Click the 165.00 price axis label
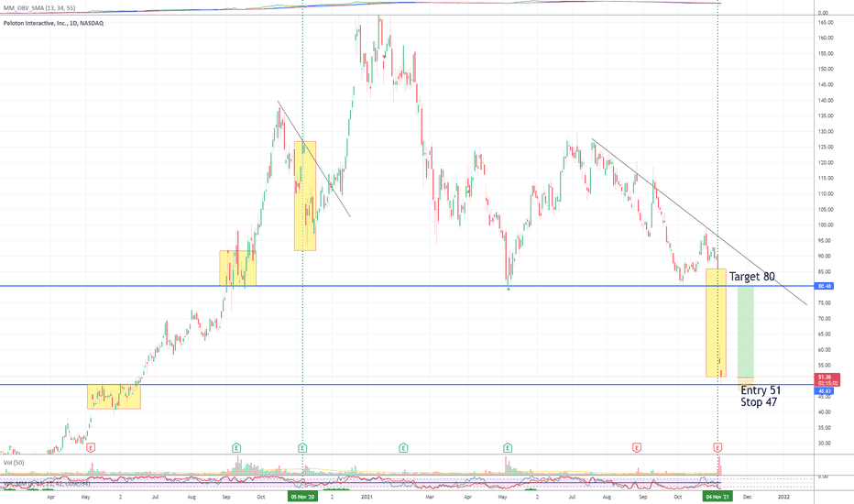The width and height of the screenshot is (854, 504). (826, 22)
